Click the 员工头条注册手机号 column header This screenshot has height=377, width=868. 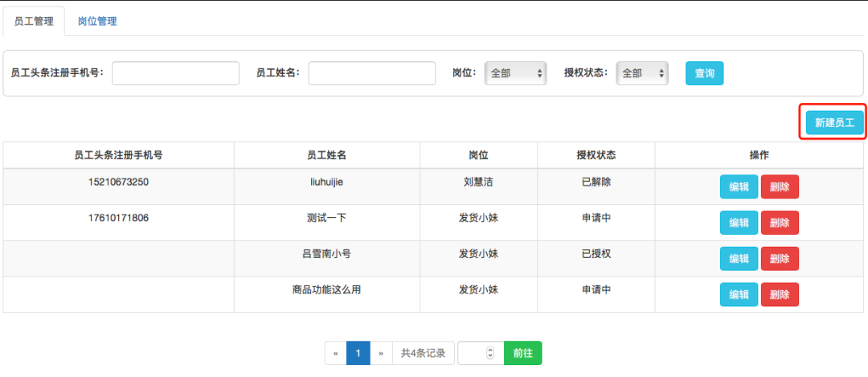tap(118, 156)
